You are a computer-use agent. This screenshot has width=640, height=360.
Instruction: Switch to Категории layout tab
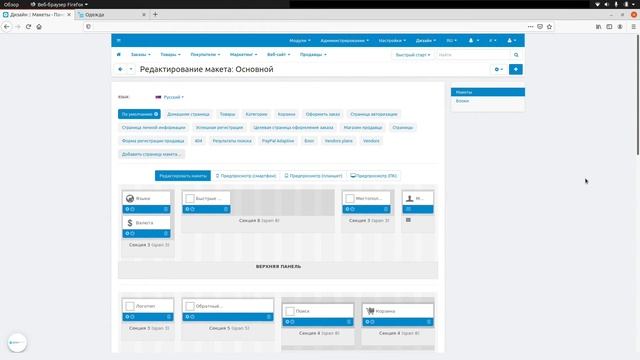click(x=256, y=114)
